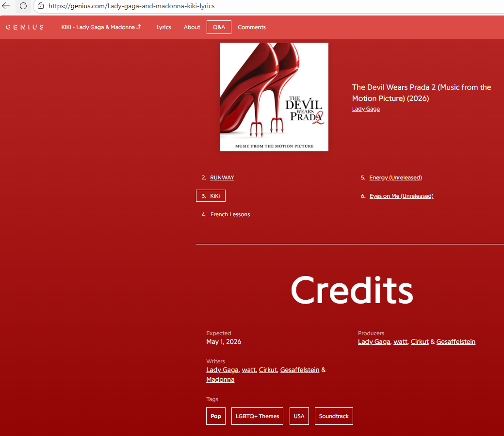Click the Devil Wears Prada 2 album cover
This screenshot has height=436, width=504.
point(274,97)
